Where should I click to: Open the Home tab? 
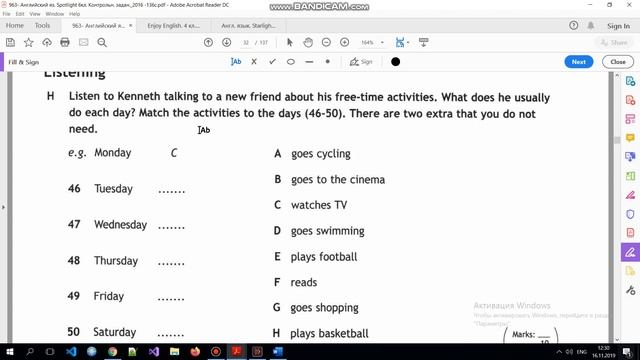pos(15,25)
